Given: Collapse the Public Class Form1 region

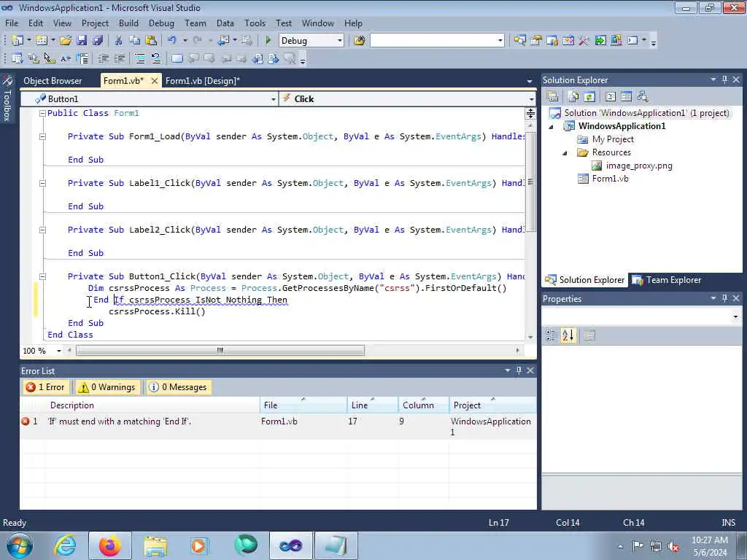Looking at the screenshot, I should 42,113.
